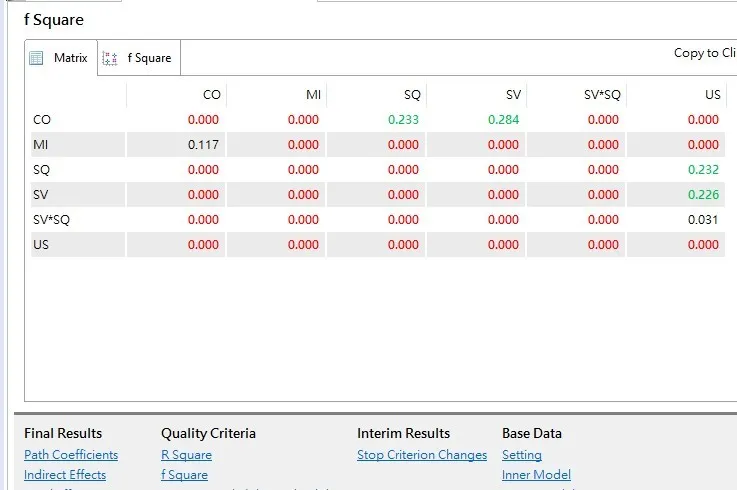Click the f Square tab chart icon
Viewport: 737px width, 490px height.
tap(110, 58)
